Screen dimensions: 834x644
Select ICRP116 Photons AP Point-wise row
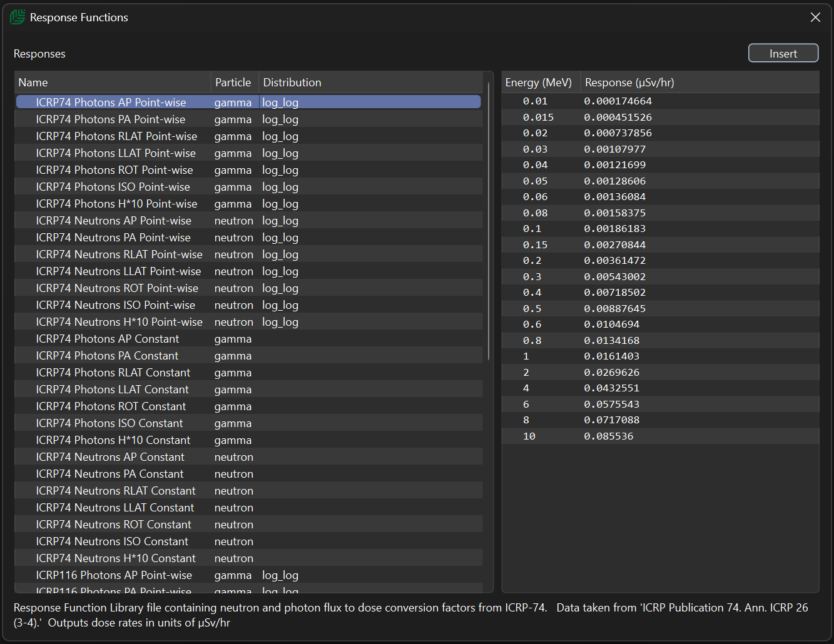tap(248, 575)
